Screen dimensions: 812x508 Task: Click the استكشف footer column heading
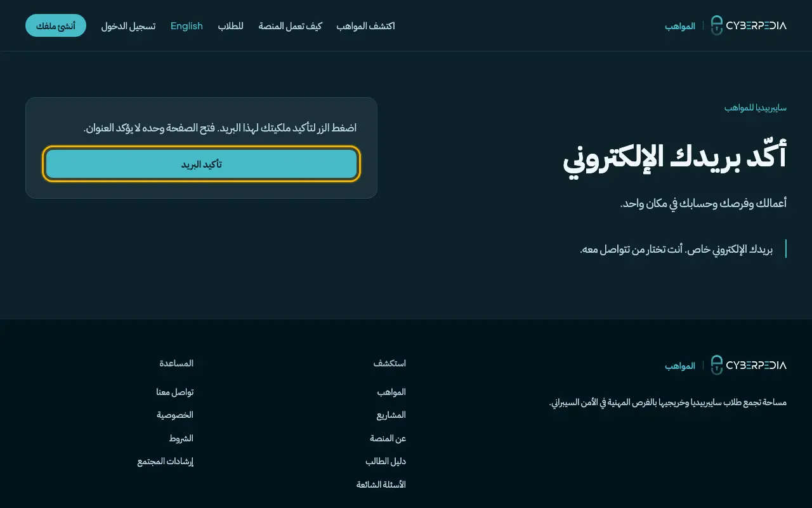[x=390, y=363]
